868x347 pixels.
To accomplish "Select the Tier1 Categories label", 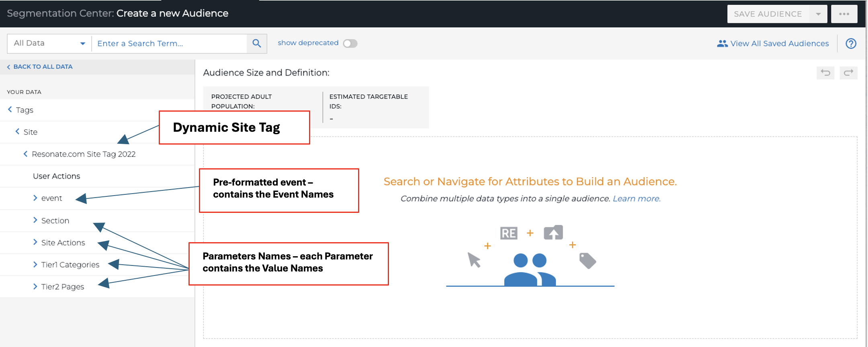I will click(x=70, y=265).
